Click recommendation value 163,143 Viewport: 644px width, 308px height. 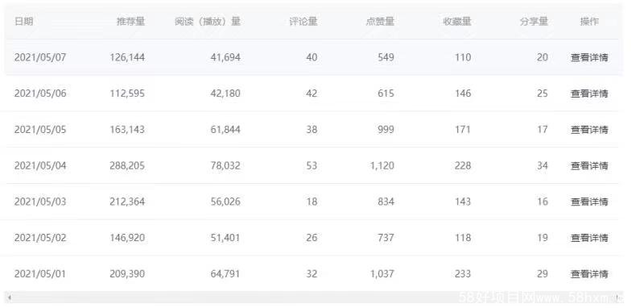point(127,130)
